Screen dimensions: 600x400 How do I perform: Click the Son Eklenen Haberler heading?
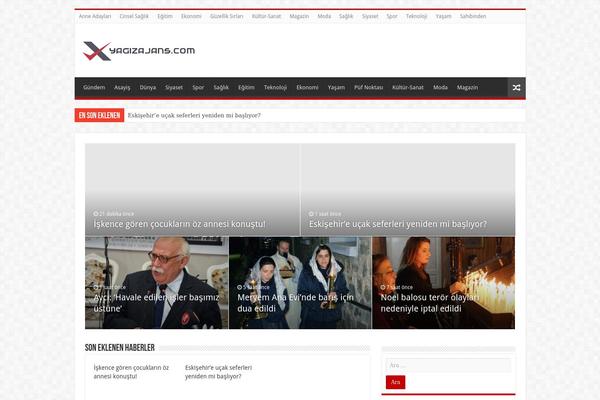pos(120,348)
